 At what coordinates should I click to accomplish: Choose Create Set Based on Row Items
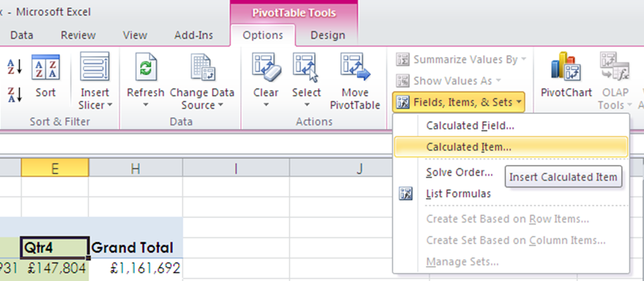click(510, 219)
